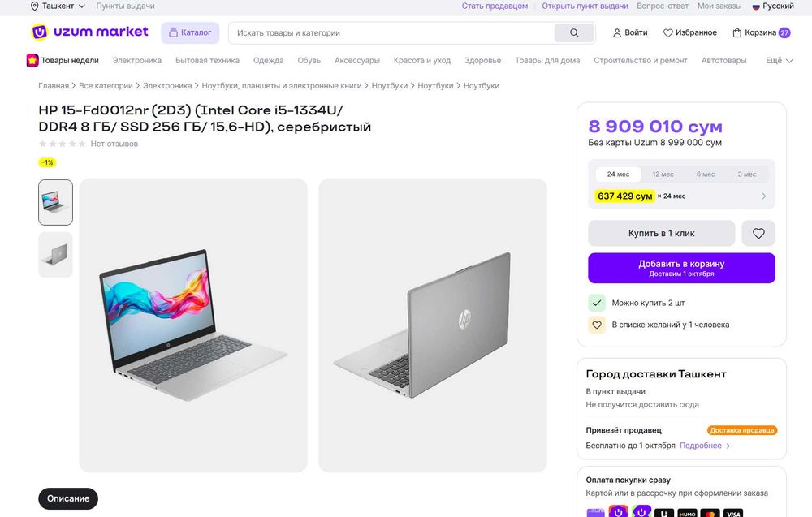Open the Каталог button

point(190,33)
